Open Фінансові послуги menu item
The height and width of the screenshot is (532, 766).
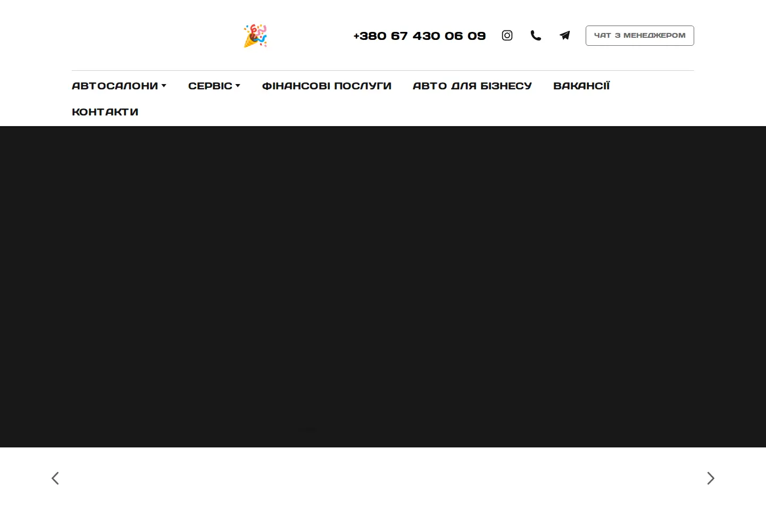(x=327, y=86)
